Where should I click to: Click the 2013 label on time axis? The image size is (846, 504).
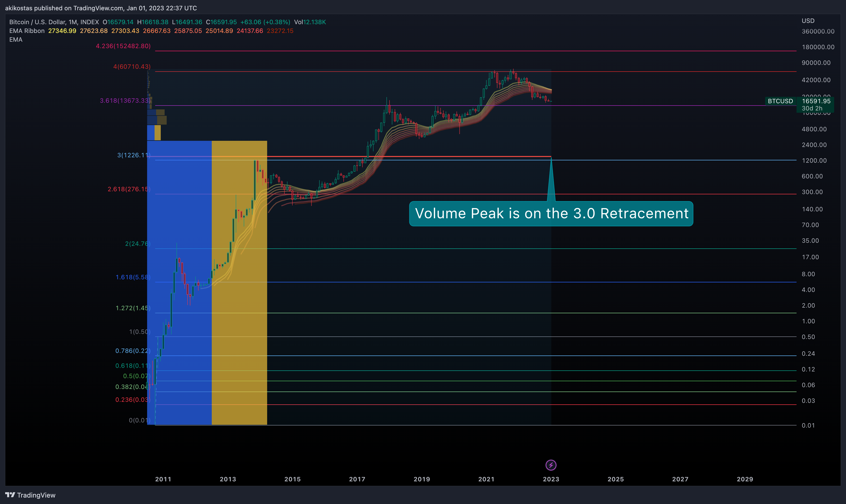228,479
